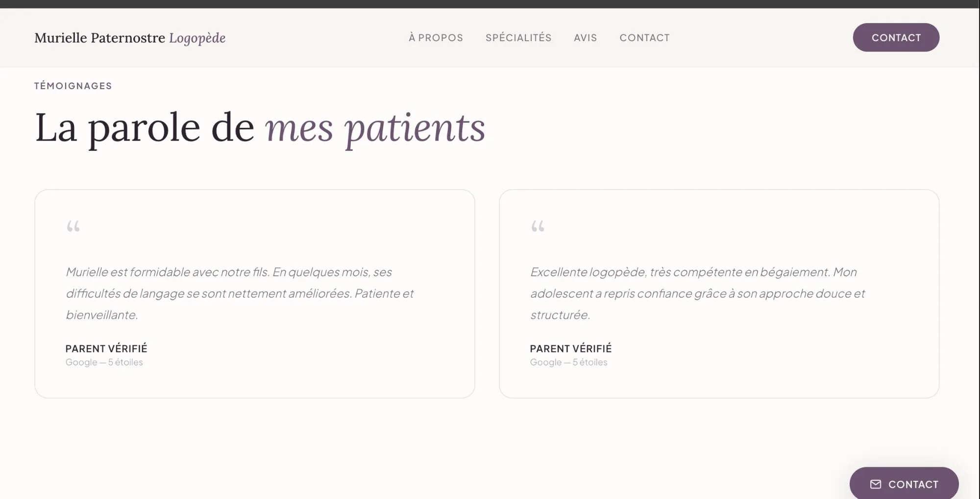Click CONTACT in the navigation bar
Image resolution: width=980 pixels, height=499 pixels.
[645, 38]
